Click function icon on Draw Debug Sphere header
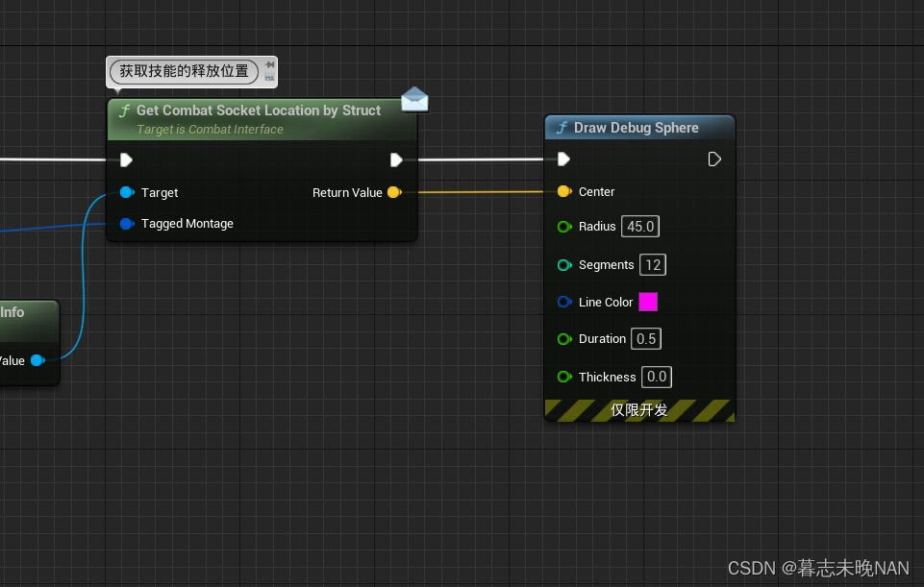The width and height of the screenshot is (924, 587). (562, 128)
